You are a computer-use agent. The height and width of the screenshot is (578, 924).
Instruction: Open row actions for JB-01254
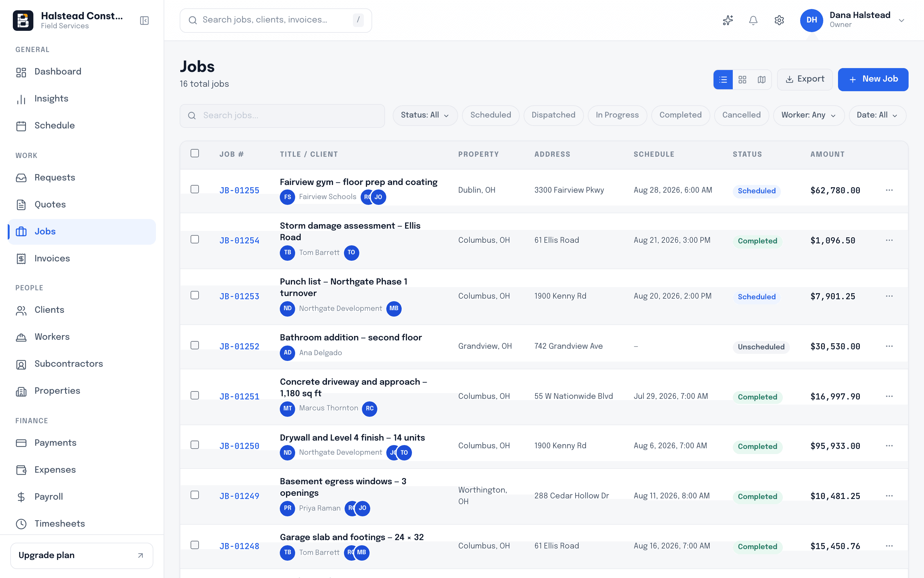pyautogui.click(x=889, y=240)
